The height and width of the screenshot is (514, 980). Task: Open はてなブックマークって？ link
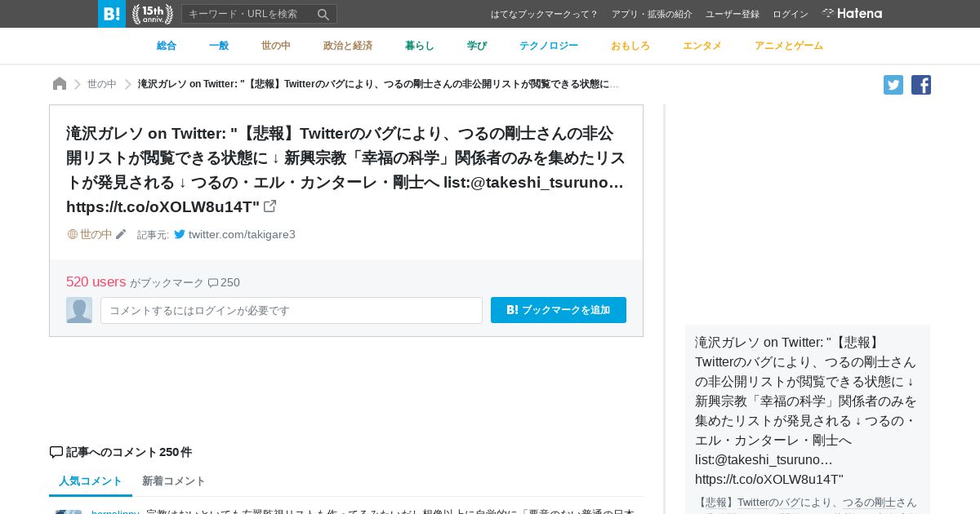click(545, 14)
